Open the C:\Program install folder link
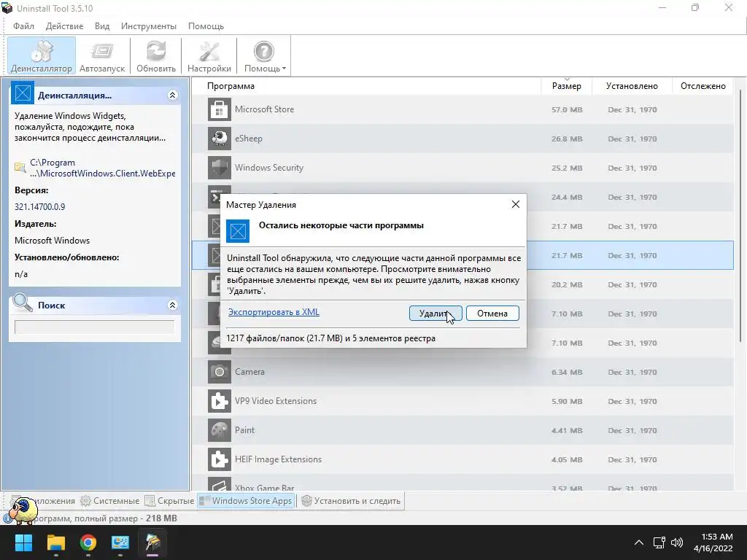Screen dimensions: 747x560 coord(102,168)
